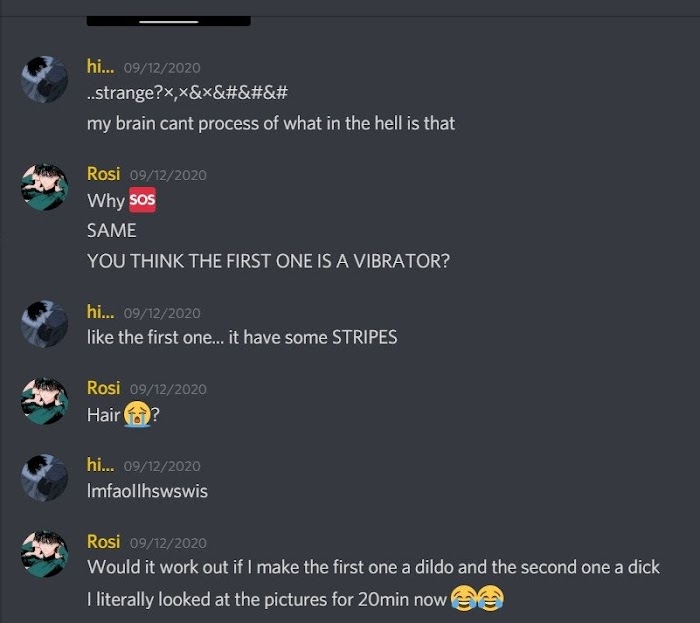Click the timestamp on Rosi's last message
700x623 pixels.
pos(168,543)
